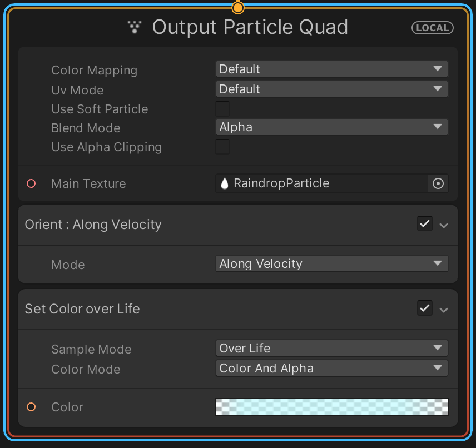
Task: Click the Main Texture input slot port
Action: (31, 183)
